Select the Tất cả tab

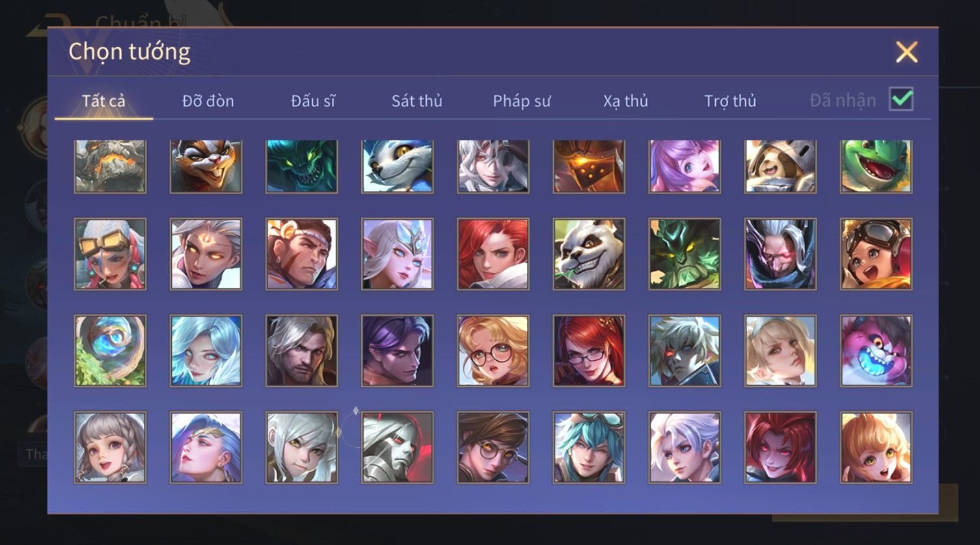click(103, 101)
